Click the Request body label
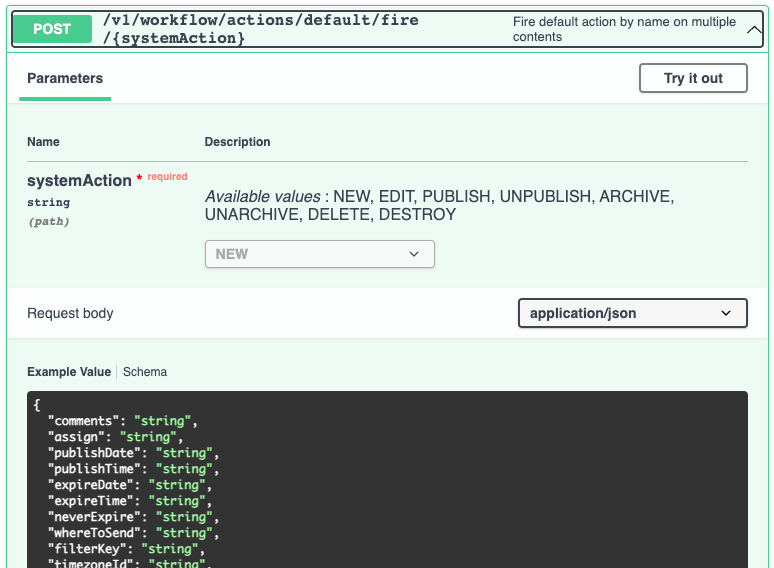Image resolution: width=774 pixels, height=568 pixels. click(70, 313)
